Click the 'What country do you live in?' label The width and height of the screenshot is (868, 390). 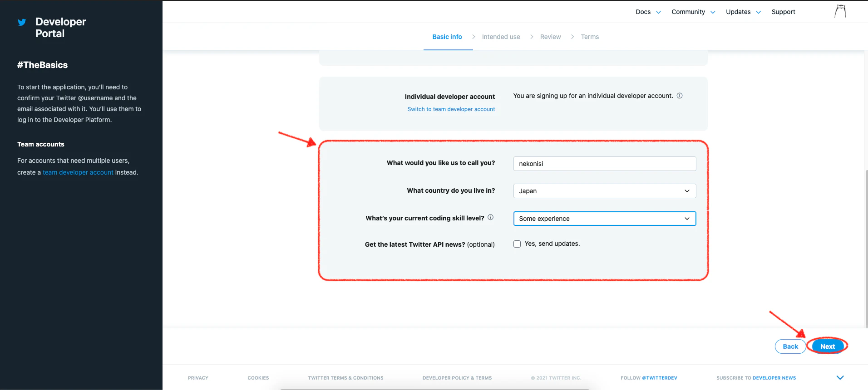451,190
